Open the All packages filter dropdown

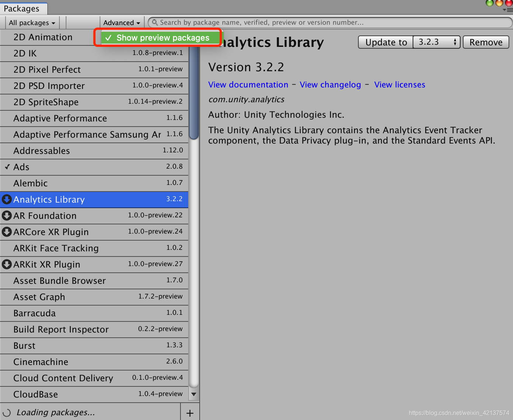32,23
